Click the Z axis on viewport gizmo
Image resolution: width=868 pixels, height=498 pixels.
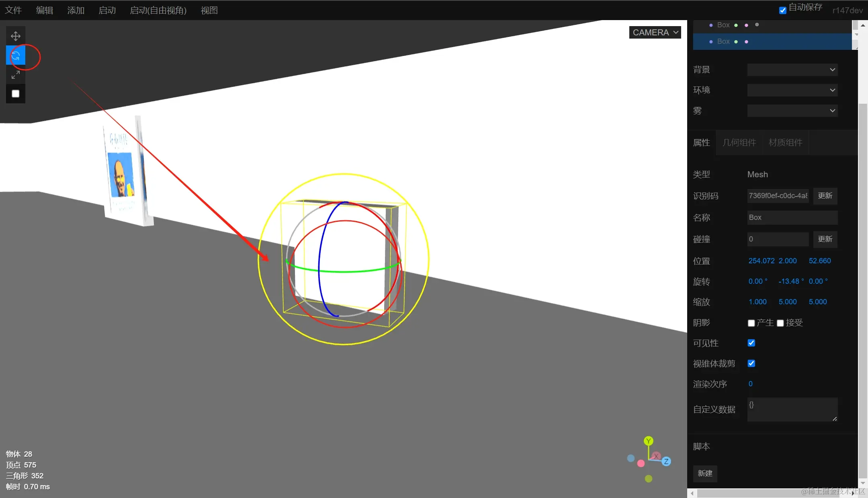[666, 461]
